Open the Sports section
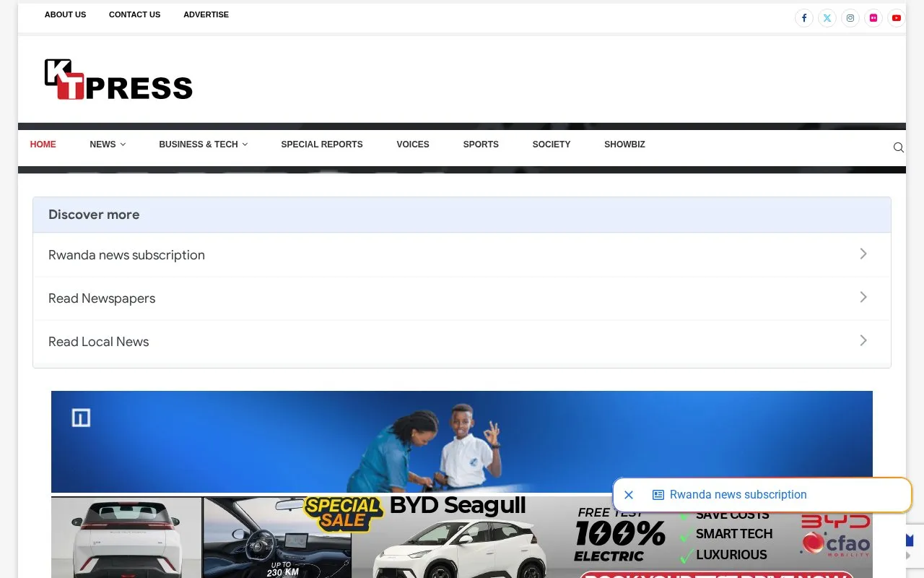This screenshot has width=924, height=578. pos(481,144)
